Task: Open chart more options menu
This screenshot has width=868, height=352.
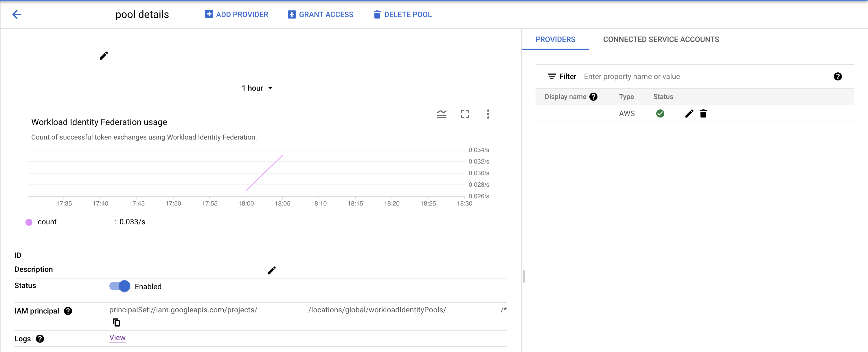Action: pyautogui.click(x=488, y=114)
